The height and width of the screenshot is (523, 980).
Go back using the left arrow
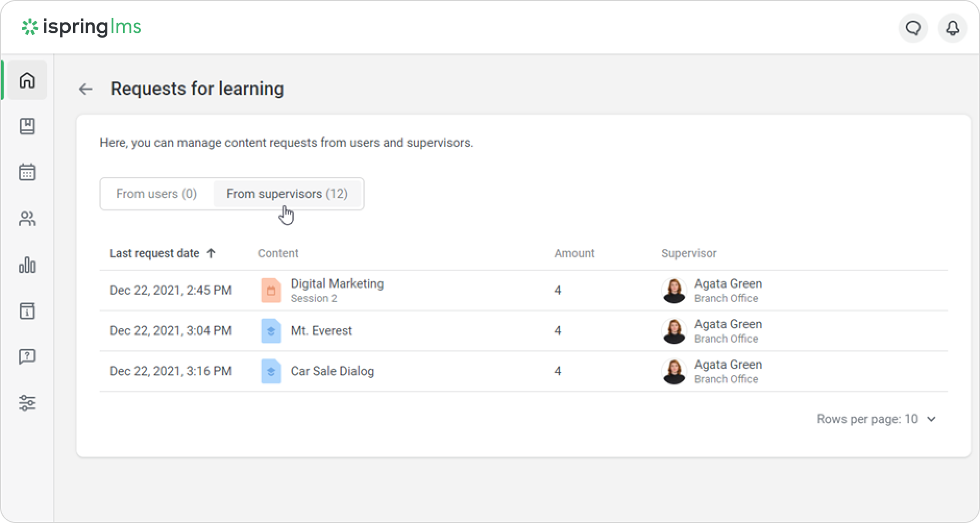(x=85, y=89)
